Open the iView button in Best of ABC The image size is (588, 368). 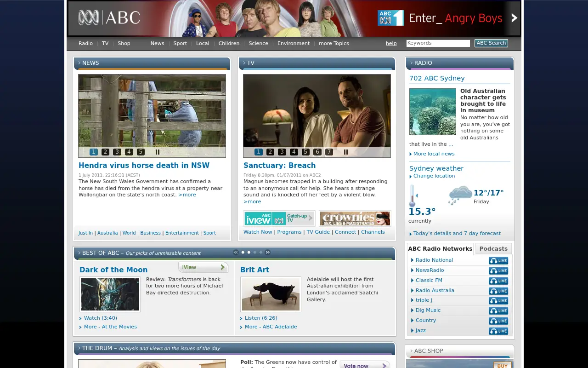point(203,267)
